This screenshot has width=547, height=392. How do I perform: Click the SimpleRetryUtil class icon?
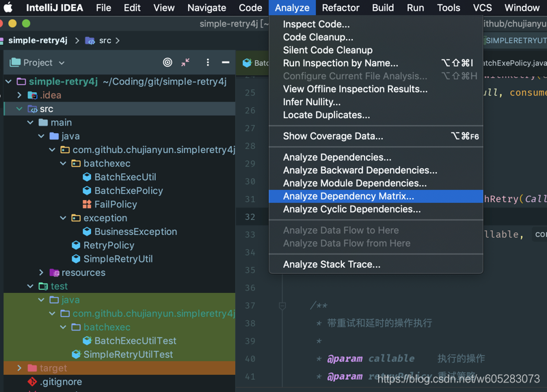[x=76, y=259]
